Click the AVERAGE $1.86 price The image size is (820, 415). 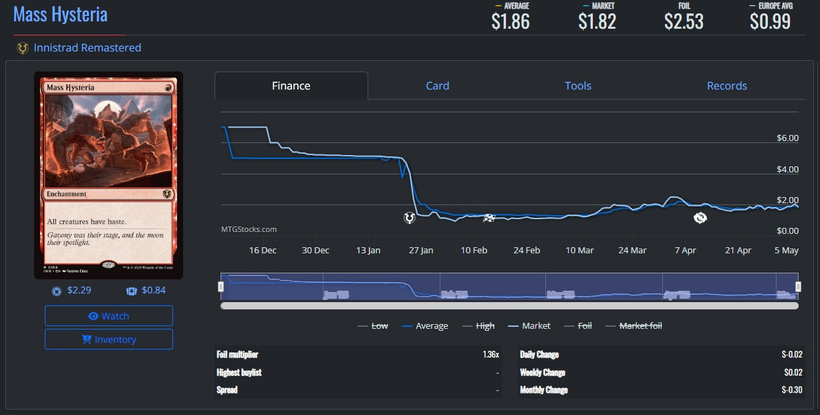tap(510, 17)
